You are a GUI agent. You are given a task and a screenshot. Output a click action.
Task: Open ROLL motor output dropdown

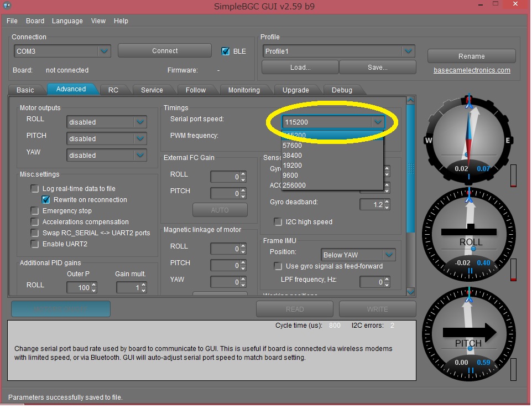[x=140, y=122]
